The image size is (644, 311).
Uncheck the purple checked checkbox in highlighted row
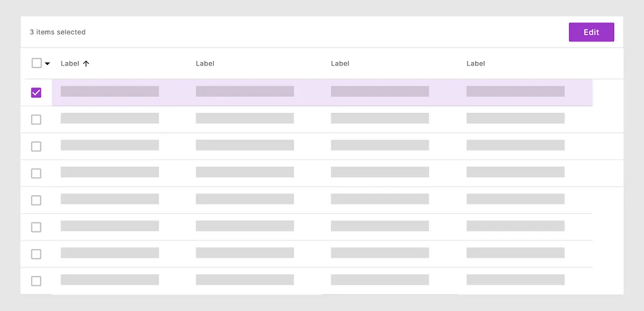(x=36, y=93)
